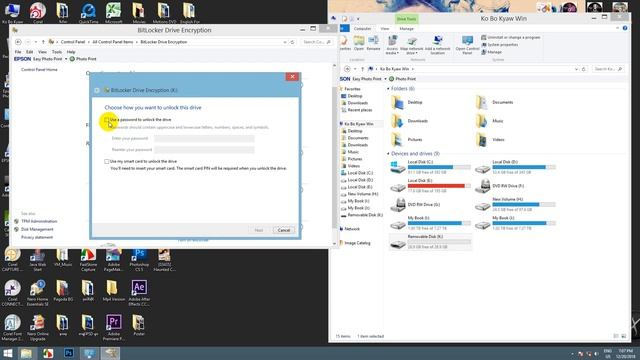
Task: Select the Documents folder icon in Folders group
Action: click(482, 102)
